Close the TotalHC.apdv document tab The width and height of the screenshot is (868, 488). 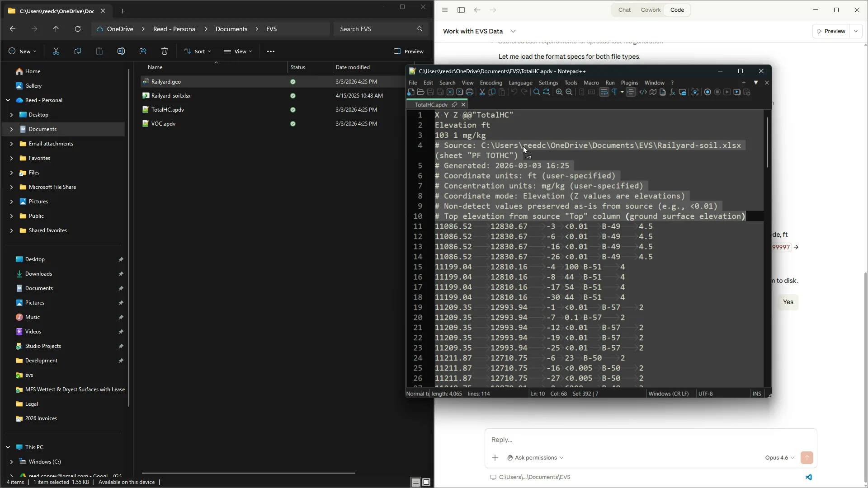point(463,105)
